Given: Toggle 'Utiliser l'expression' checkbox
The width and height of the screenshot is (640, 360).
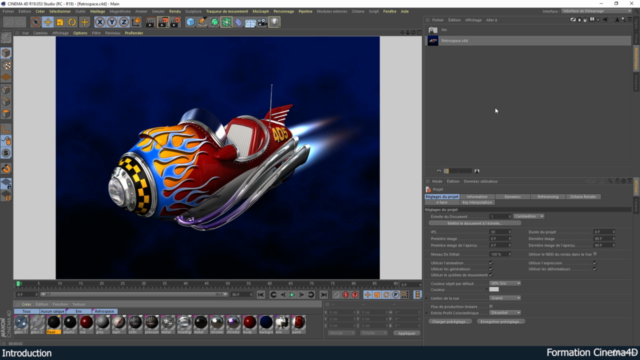Looking at the screenshot, I should (x=595, y=263).
